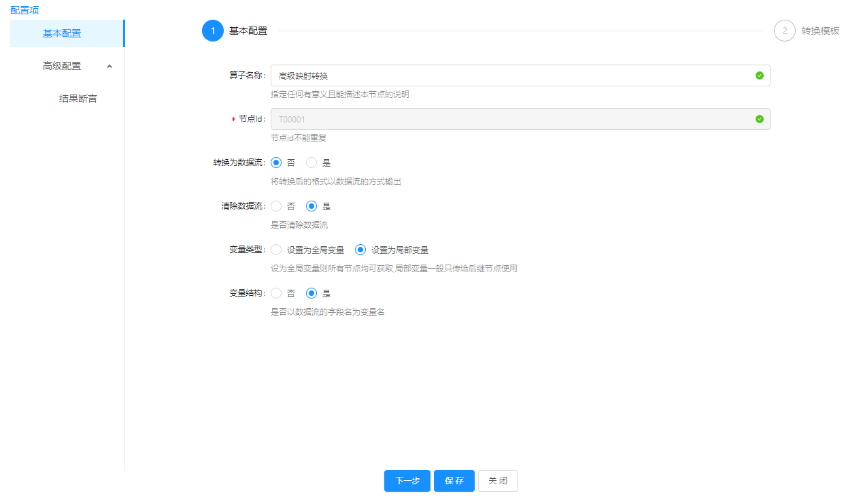Screen dimensions: 861x504
Task: Select 是 for 变量结构
Action: click(311, 293)
